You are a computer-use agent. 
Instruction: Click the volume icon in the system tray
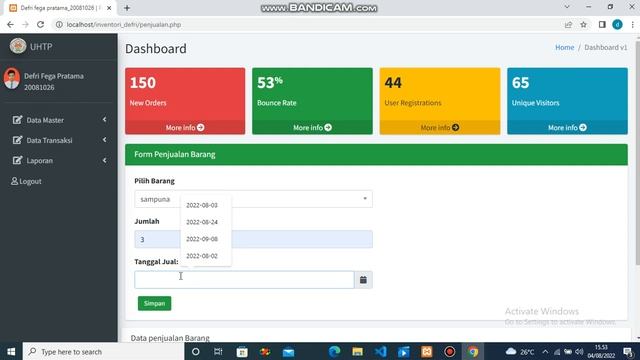pyautogui.click(x=579, y=351)
